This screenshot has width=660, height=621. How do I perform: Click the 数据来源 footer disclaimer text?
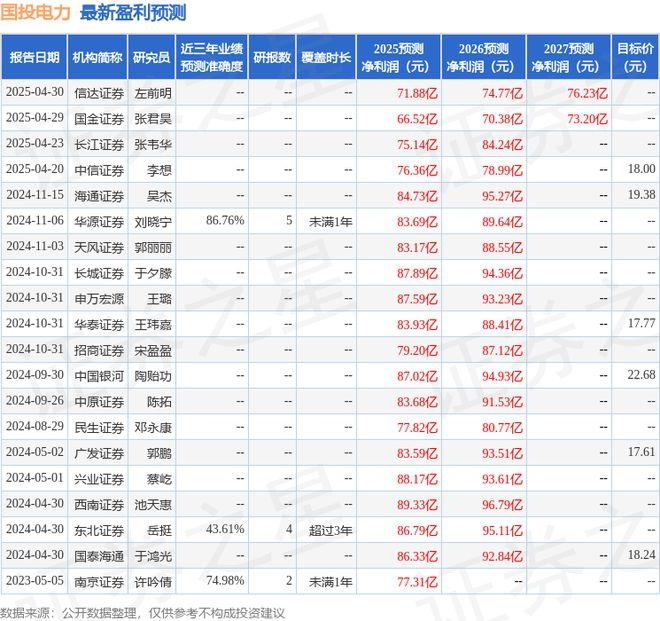tap(142, 613)
